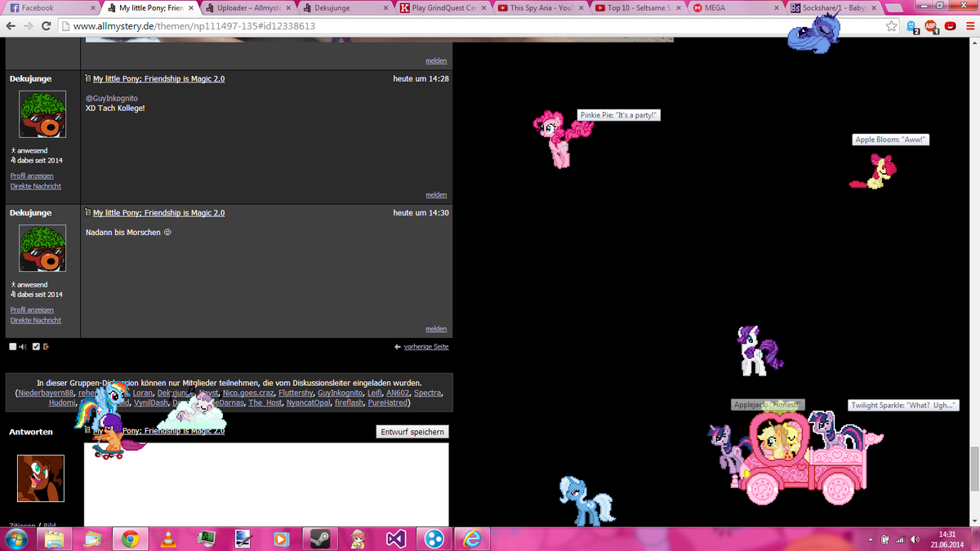The width and height of the screenshot is (980, 551).
Task: Open the blue sphere app in taskbar
Action: point(433,539)
